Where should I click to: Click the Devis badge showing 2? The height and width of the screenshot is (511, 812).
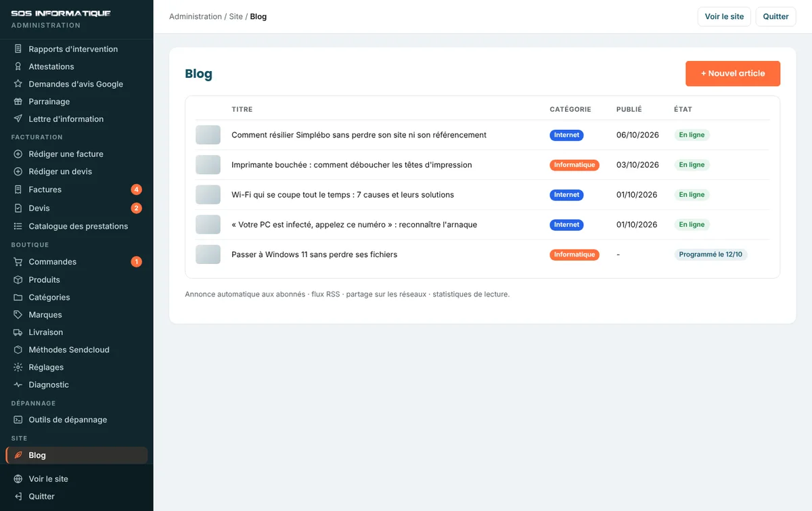click(x=137, y=208)
